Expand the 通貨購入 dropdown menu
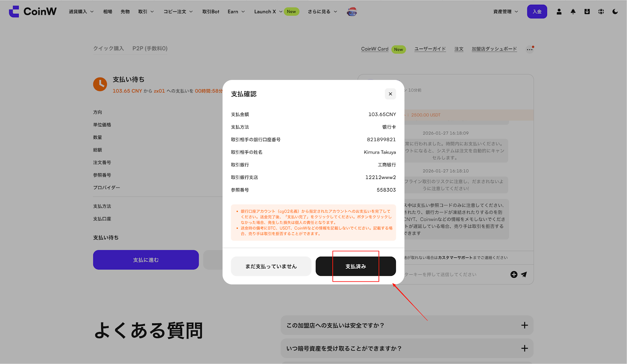This screenshot has height=364, width=627. [81, 12]
